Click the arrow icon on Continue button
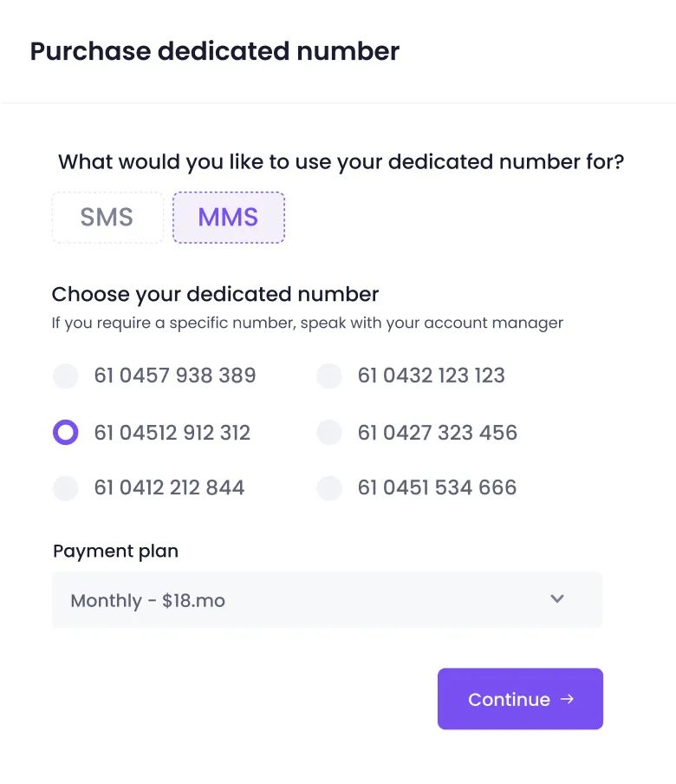676x784 pixels. coord(568,699)
